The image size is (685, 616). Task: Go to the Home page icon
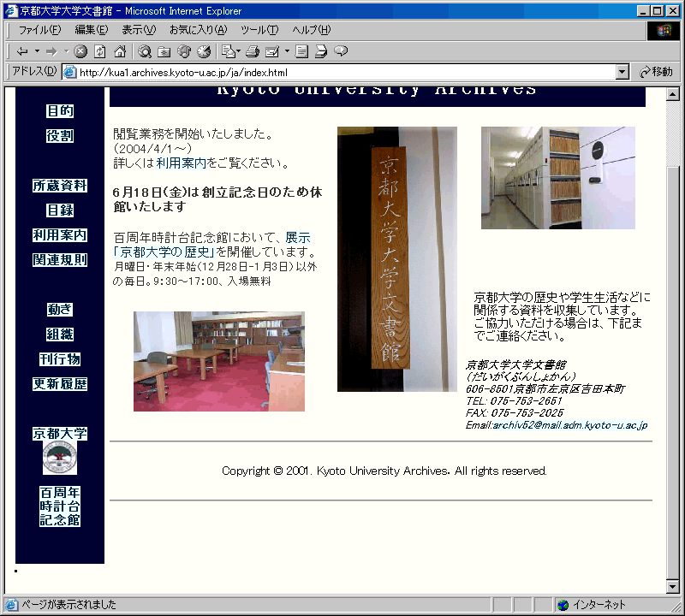(120, 51)
